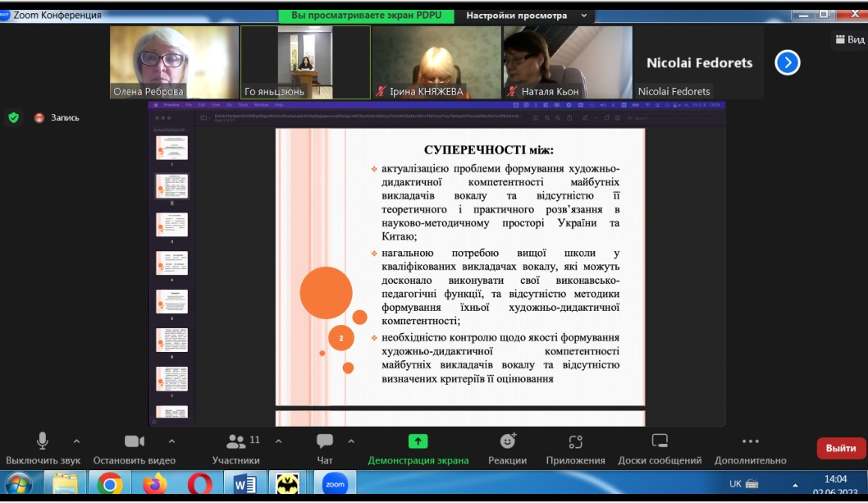868x503 pixels.
Task: Click the green encryption shield icon
Action: (13, 117)
